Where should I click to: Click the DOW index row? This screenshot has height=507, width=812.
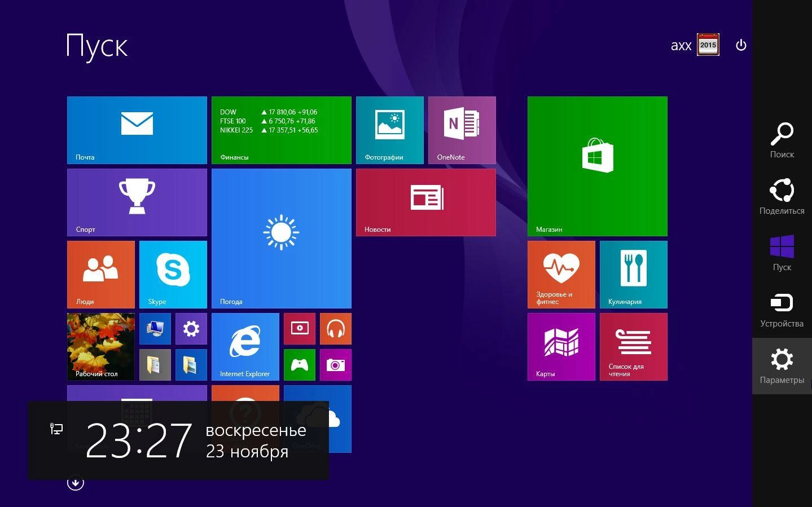pyautogui.click(x=269, y=112)
